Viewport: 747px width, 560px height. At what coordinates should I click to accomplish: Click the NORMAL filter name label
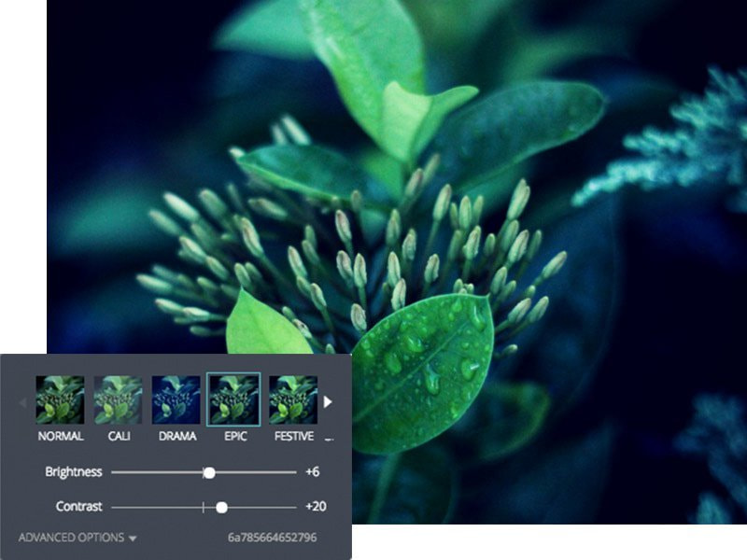point(60,435)
